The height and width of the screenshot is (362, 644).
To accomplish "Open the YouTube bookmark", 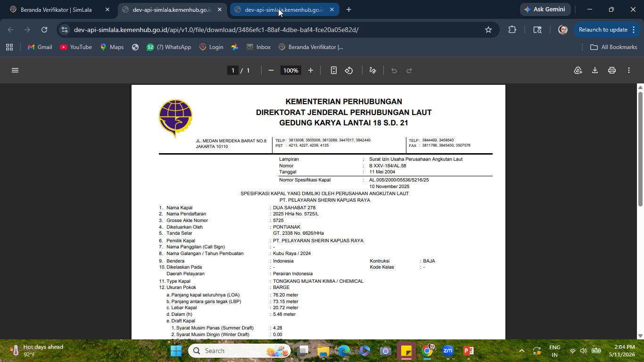I will (76, 47).
